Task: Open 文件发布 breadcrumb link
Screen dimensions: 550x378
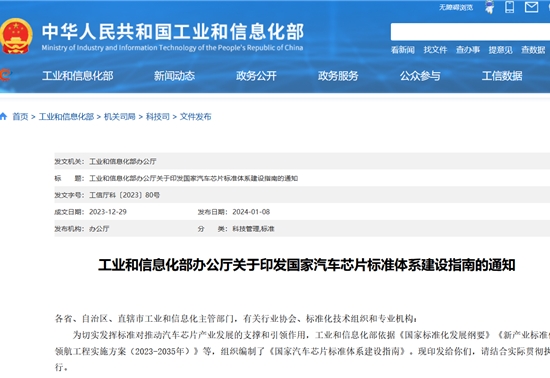Action: [x=195, y=117]
